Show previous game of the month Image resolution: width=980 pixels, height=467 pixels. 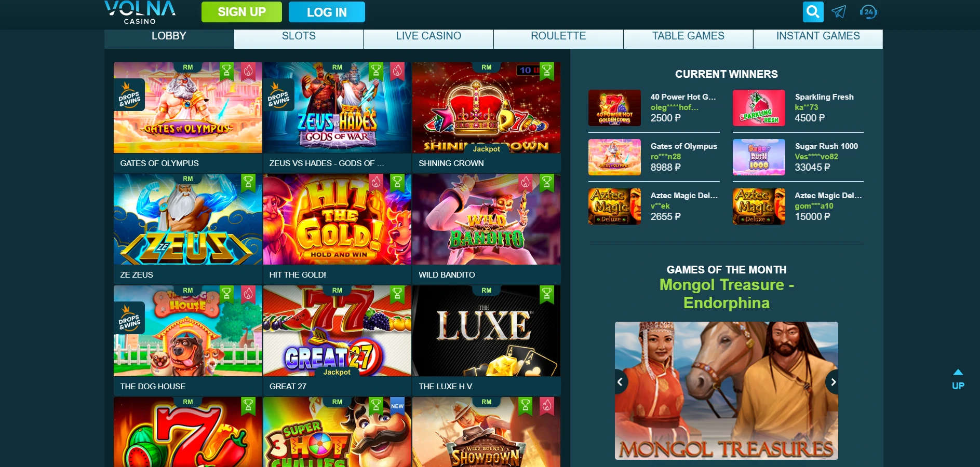click(x=621, y=382)
